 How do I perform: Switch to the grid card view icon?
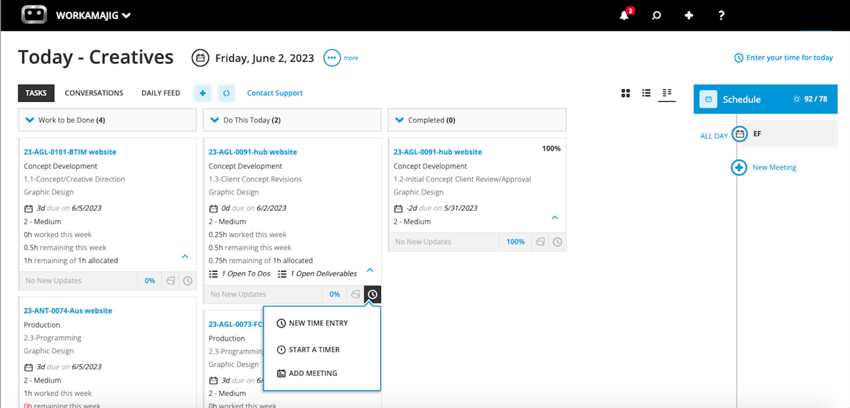(x=626, y=93)
